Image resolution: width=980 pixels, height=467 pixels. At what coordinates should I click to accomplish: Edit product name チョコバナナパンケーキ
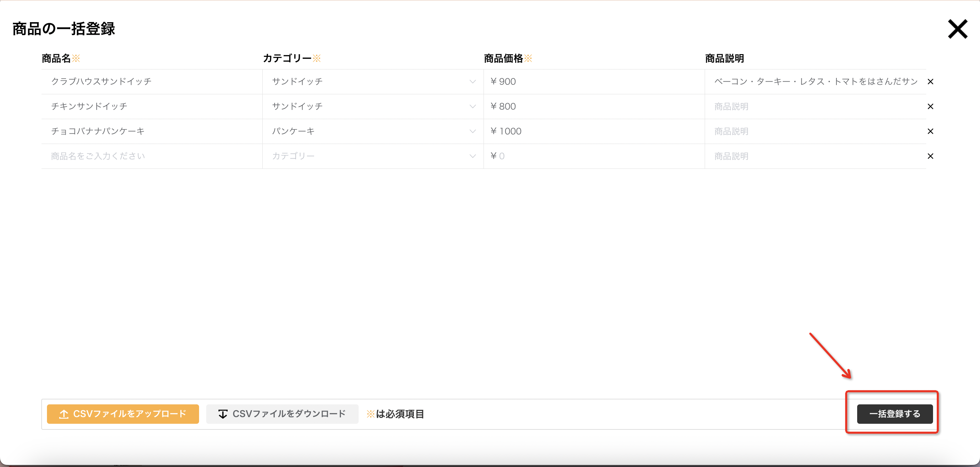point(152,131)
